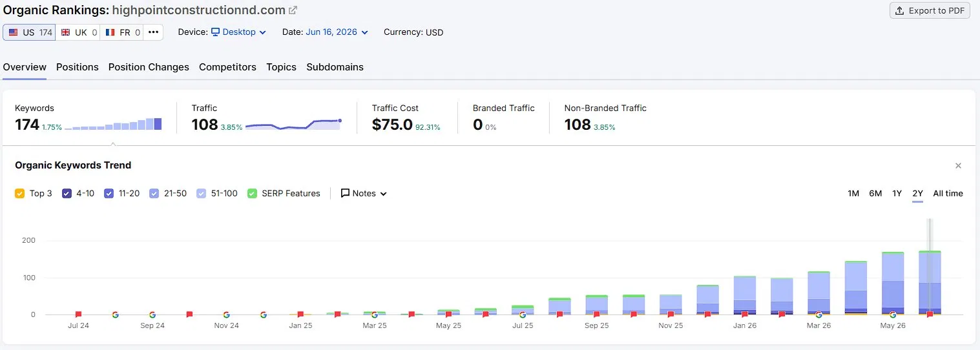Uncheck the Top 3 checkbox
Viewport: 980px width, 350px height.
[x=19, y=193]
